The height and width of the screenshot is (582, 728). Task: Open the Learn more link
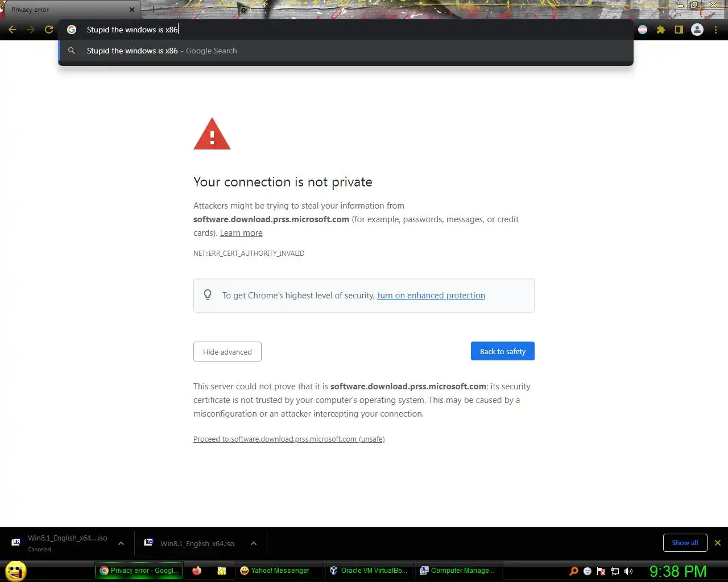click(x=241, y=233)
